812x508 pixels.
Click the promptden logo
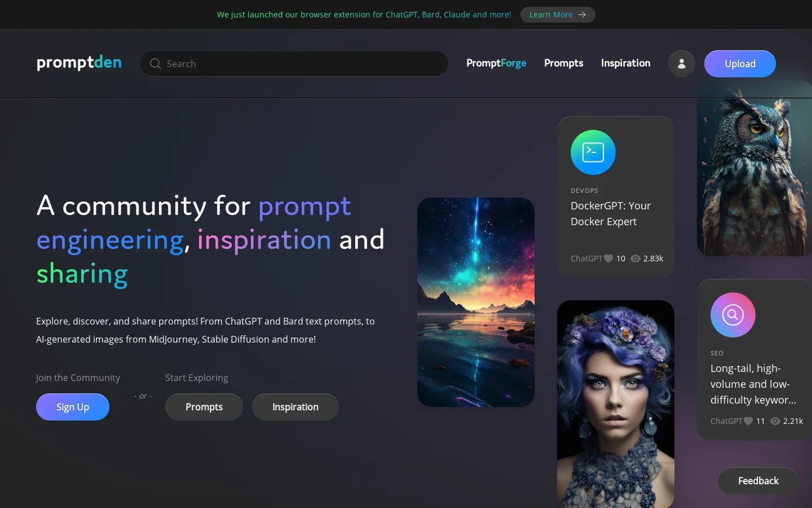pyautogui.click(x=79, y=63)
